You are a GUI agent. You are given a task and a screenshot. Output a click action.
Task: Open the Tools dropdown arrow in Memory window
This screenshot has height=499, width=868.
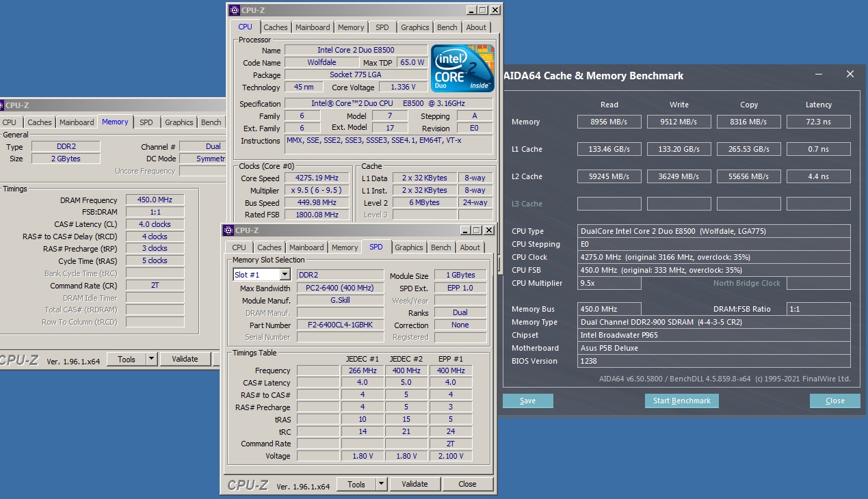click(152, 359)
